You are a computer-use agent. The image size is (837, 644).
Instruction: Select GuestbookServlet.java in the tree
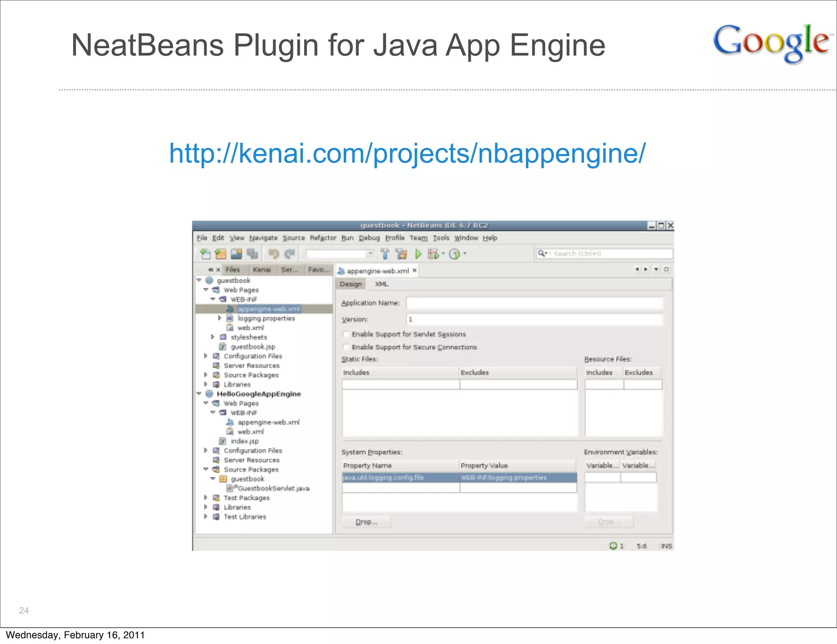[x=273, y=488]
